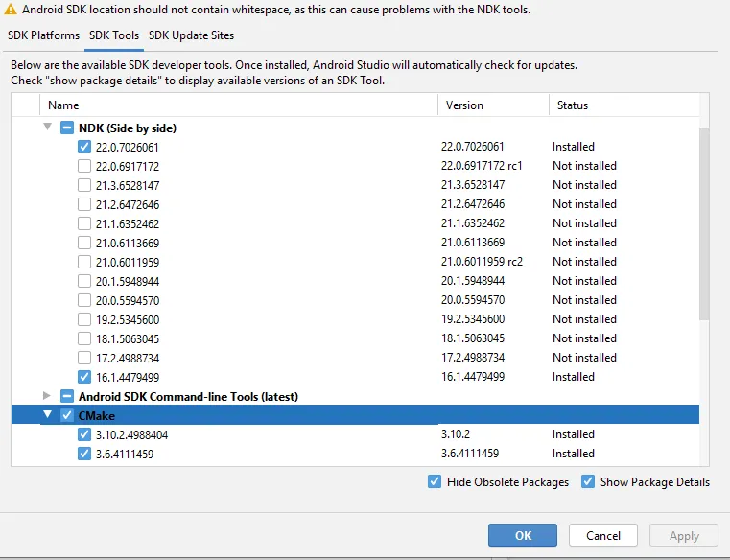Click the vertical scrollbar of the tools list
The height and width of the screenshot is (560, 730).
tap(704, 223)
